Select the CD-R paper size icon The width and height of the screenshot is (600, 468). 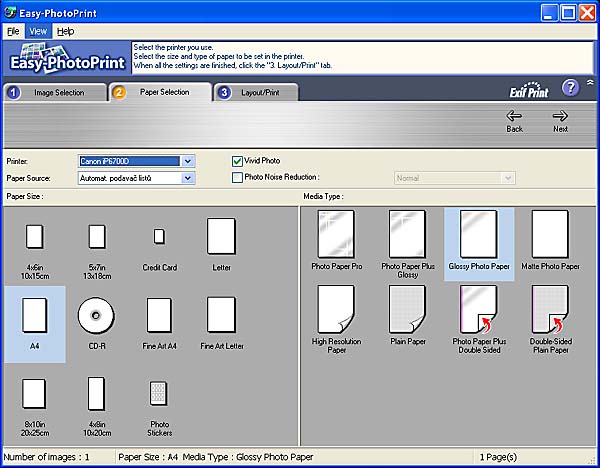pyautogui.click(x=95, y=317)
